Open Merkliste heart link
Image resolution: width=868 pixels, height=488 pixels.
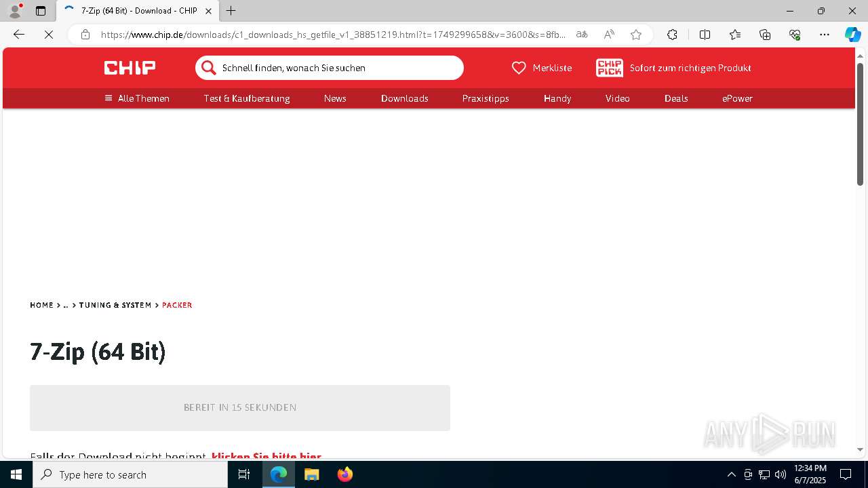coord(541,68)
